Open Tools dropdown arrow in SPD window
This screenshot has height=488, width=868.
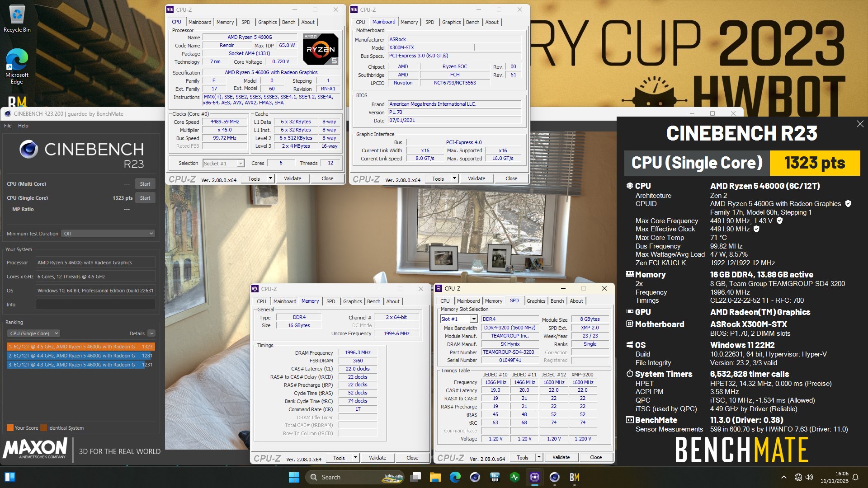539,457
